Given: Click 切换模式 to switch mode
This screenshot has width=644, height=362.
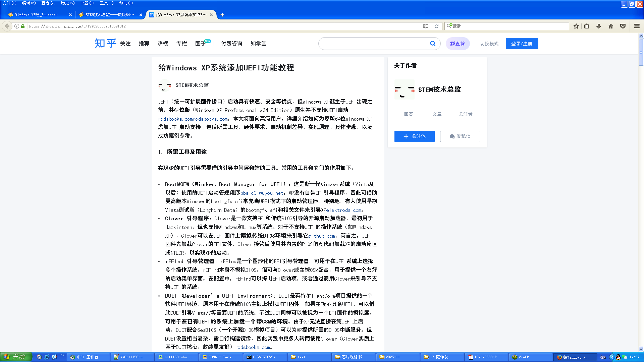Looking at the screenshot, I should [489, 44].
